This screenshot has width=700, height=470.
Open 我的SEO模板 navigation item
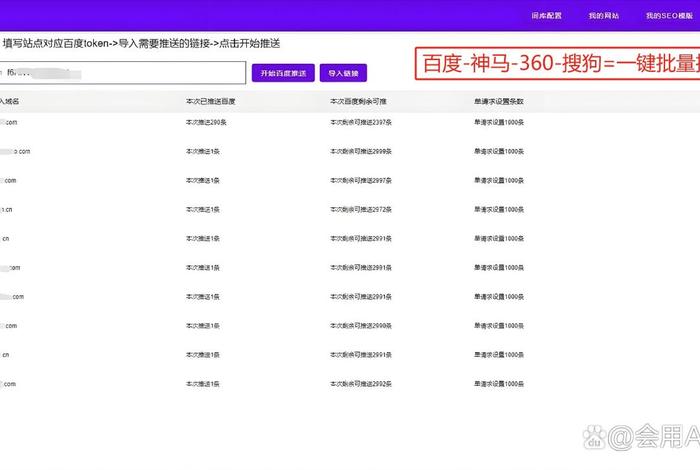pos(669,16)
